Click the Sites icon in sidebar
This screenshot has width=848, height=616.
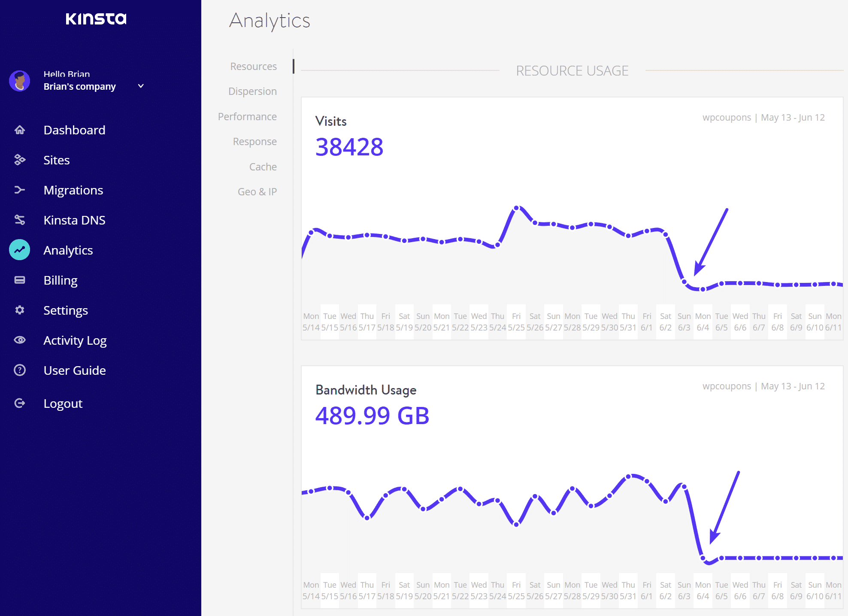[19, 159]
